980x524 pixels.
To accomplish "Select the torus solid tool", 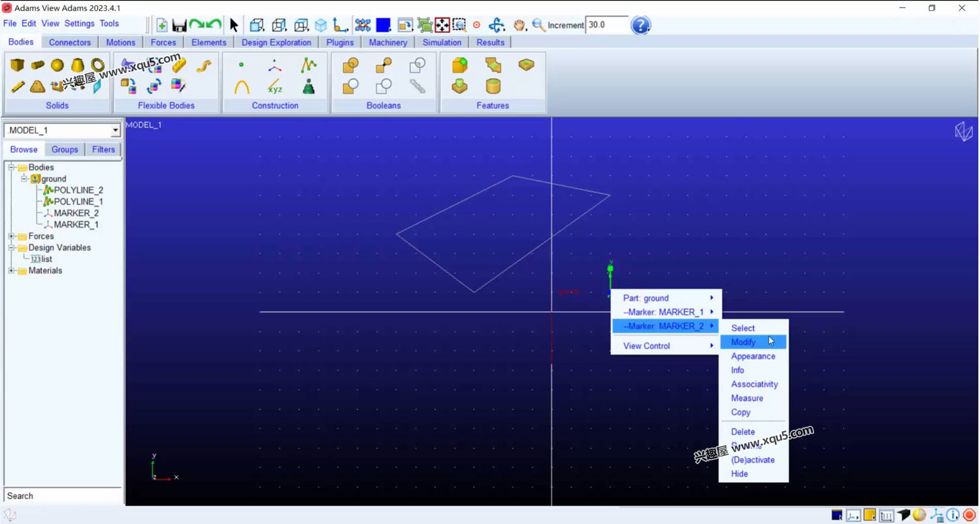I will (x=98, y=65).
